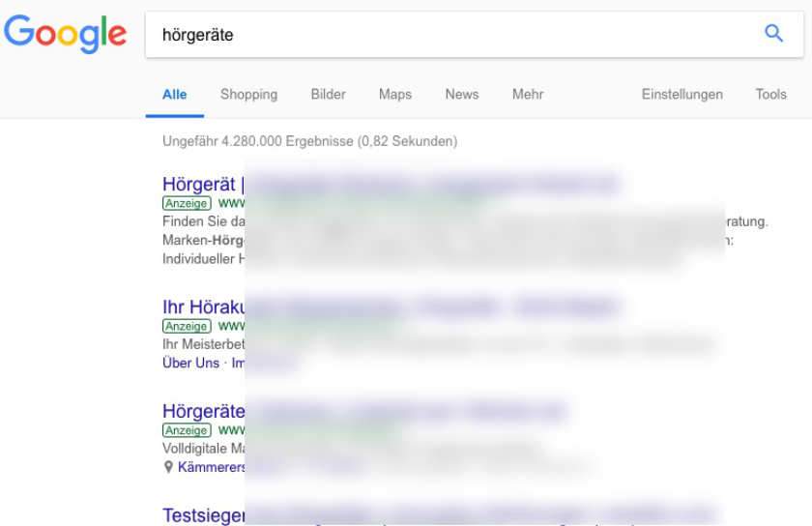The image size is (812, 526).
Task: Click the 'Volldigitale Ma' description text
Action: click(x=204, y=449)
